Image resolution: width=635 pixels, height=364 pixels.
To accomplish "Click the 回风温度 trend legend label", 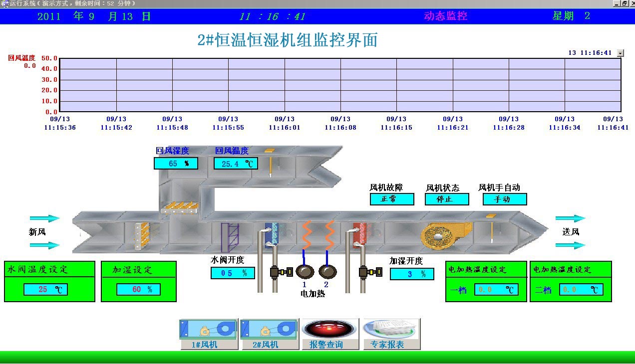I will coord(21,58).
